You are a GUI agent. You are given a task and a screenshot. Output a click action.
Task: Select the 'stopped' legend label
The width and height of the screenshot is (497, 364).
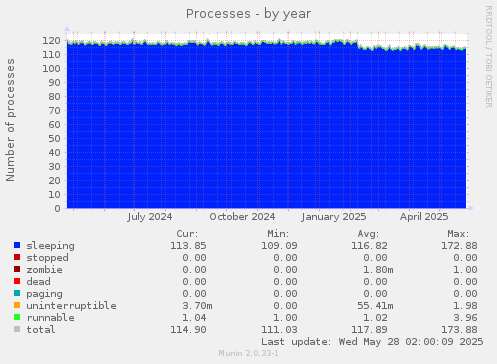click(x=47, y=258)
